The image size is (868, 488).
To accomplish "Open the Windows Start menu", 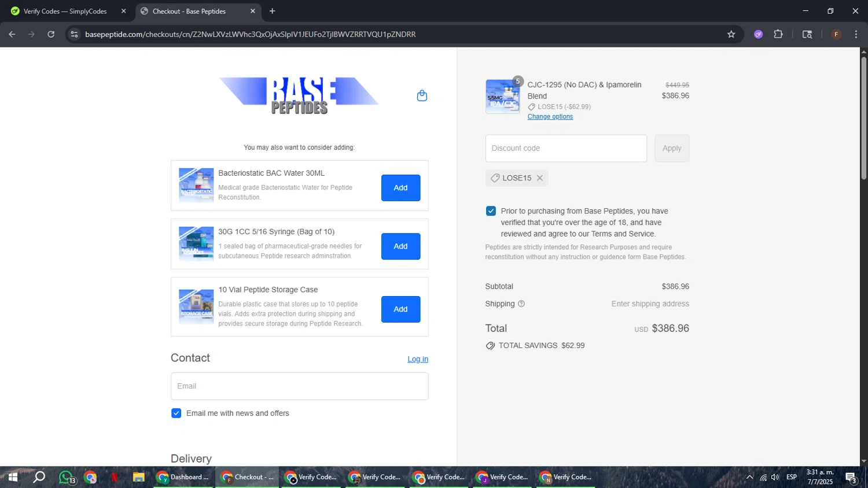I will (12, 477).
